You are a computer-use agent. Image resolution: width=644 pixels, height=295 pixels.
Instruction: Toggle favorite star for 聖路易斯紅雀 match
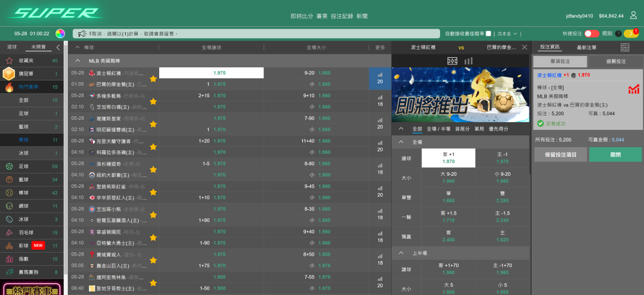[153, 192]
